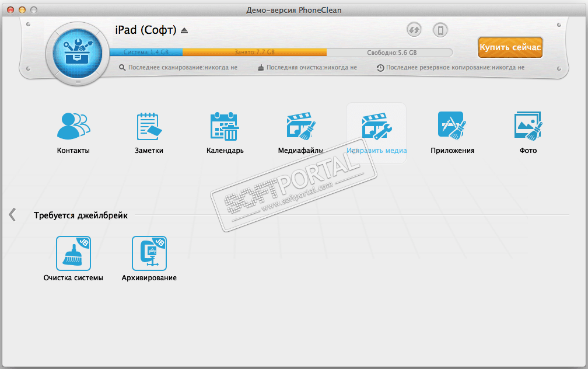Launch Очистка системы jailbreak tool

[x=73, y=253]
